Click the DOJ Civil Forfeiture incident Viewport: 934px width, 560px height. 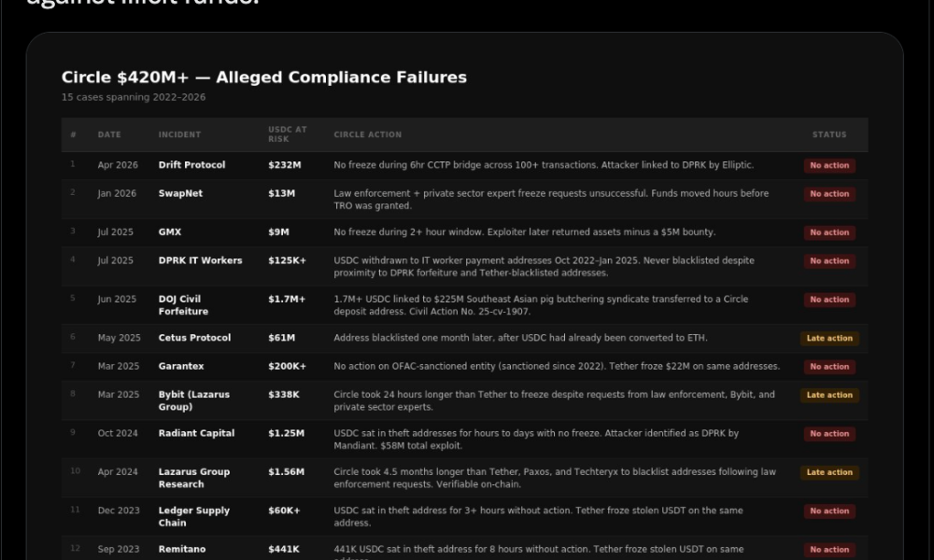pos(183,305)
